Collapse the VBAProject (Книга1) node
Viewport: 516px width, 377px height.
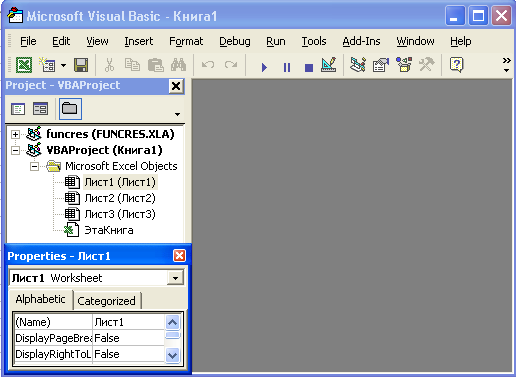click(15, 150)
